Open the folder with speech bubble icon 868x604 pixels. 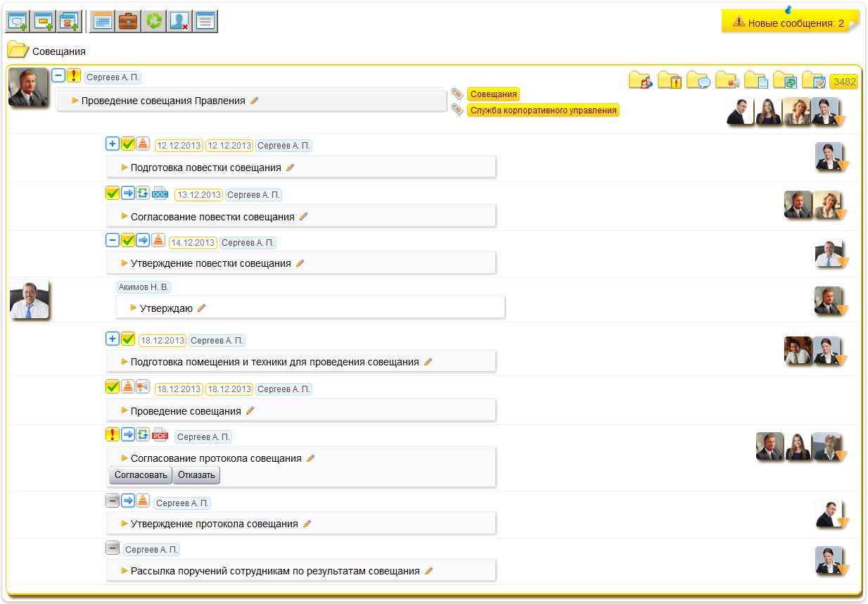click(x=698, y=81)
